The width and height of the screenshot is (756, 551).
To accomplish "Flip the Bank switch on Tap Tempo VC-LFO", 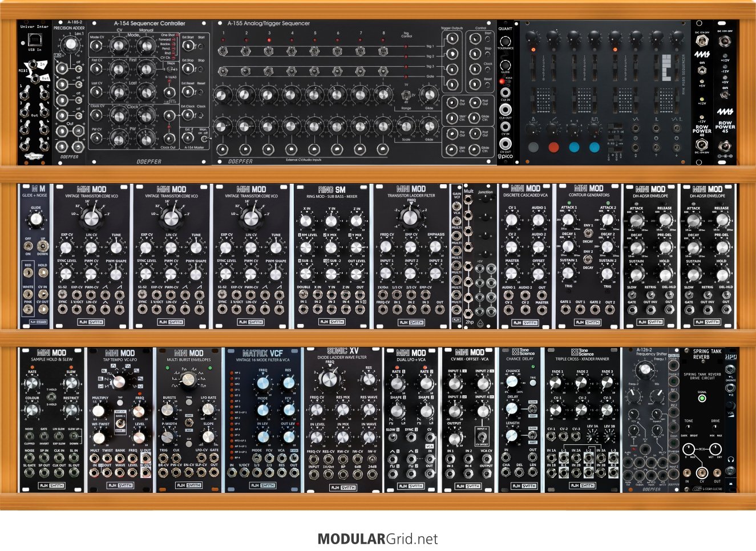I will pos(120,424).
